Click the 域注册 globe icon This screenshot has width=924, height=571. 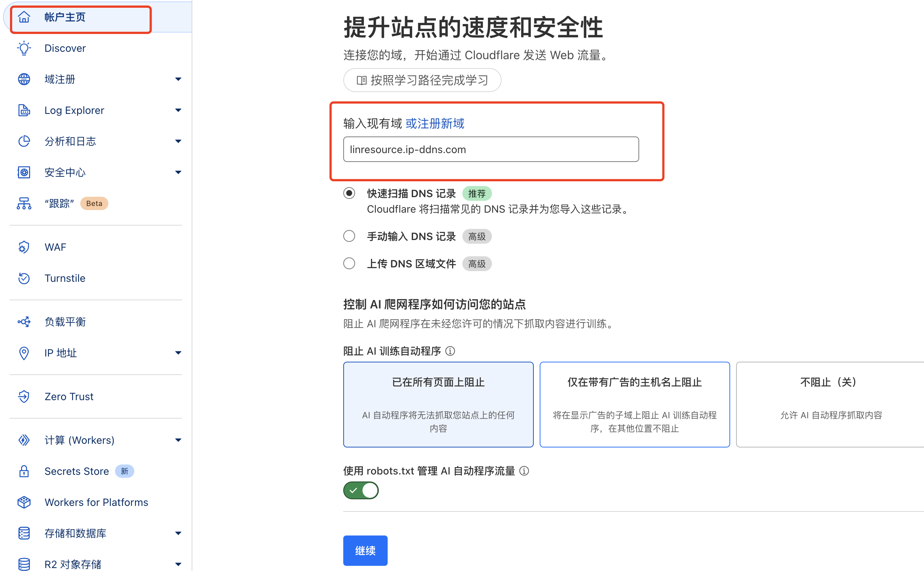[24, 79]
